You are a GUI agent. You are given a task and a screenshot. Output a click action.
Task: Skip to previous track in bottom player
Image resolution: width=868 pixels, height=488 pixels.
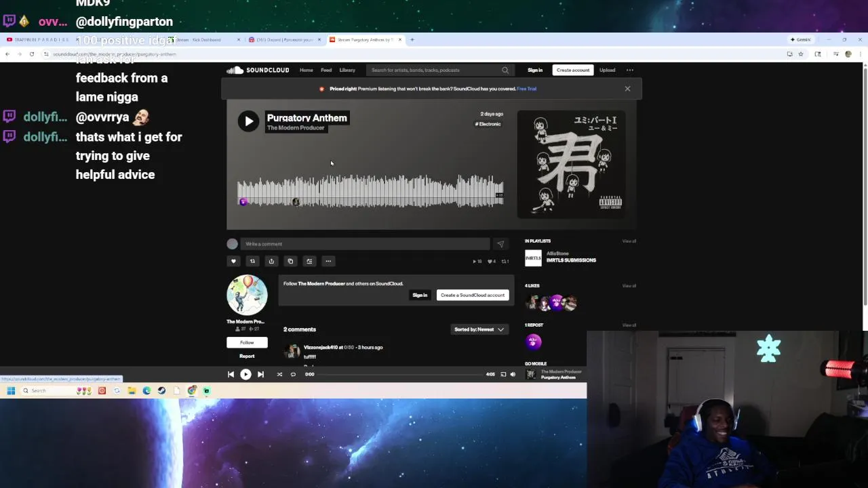(x=231, y=374)
